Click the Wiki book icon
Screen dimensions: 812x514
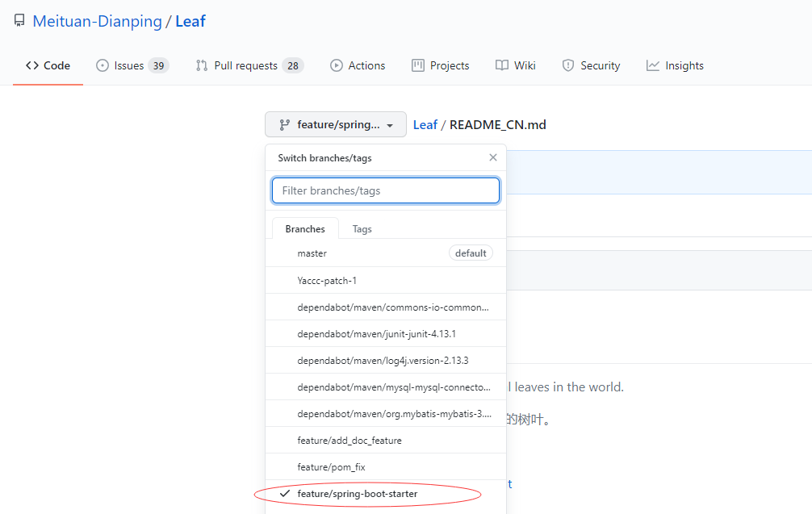(502, 65)
